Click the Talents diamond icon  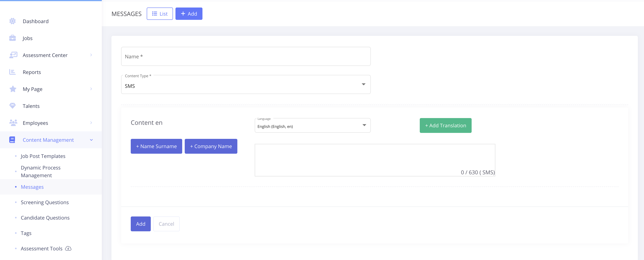tap(13, 106)
